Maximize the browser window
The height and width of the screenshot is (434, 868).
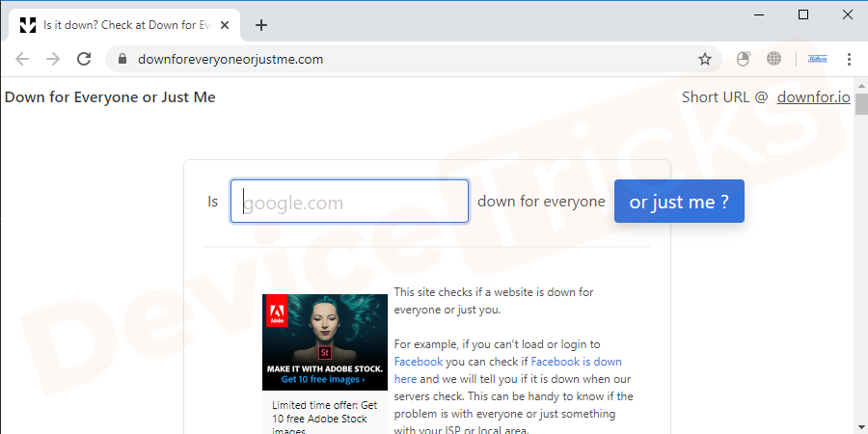[803, 14]
